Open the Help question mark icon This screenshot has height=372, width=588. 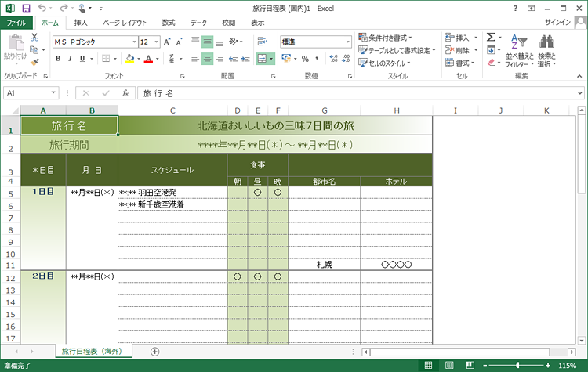(x=515, y=9)
